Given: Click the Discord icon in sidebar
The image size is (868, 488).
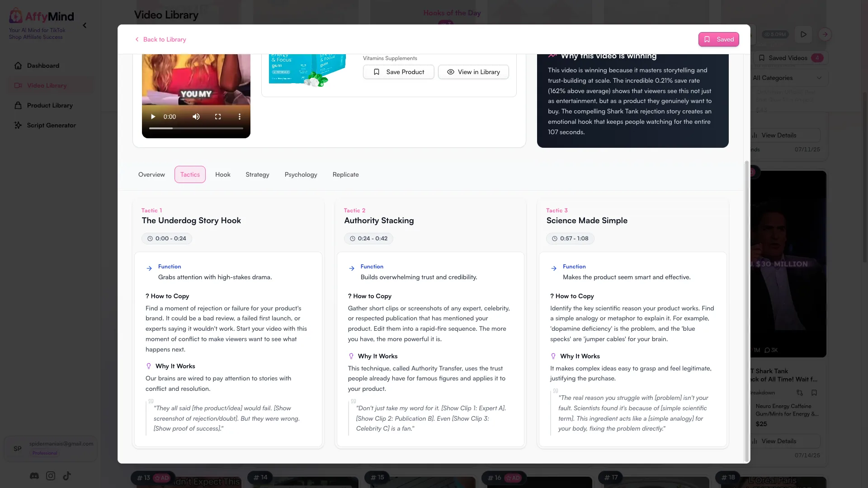Looking at the screenshot, I should click(34, 476).
